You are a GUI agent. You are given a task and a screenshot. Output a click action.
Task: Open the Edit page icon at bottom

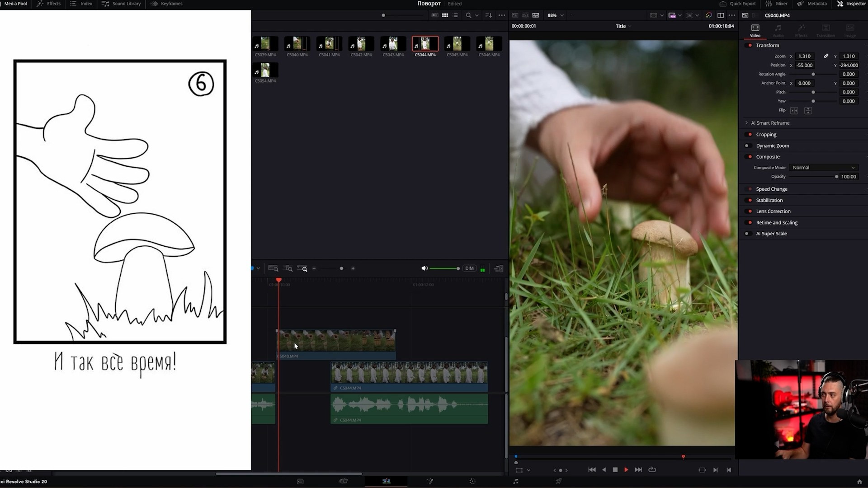coord(386,481)
